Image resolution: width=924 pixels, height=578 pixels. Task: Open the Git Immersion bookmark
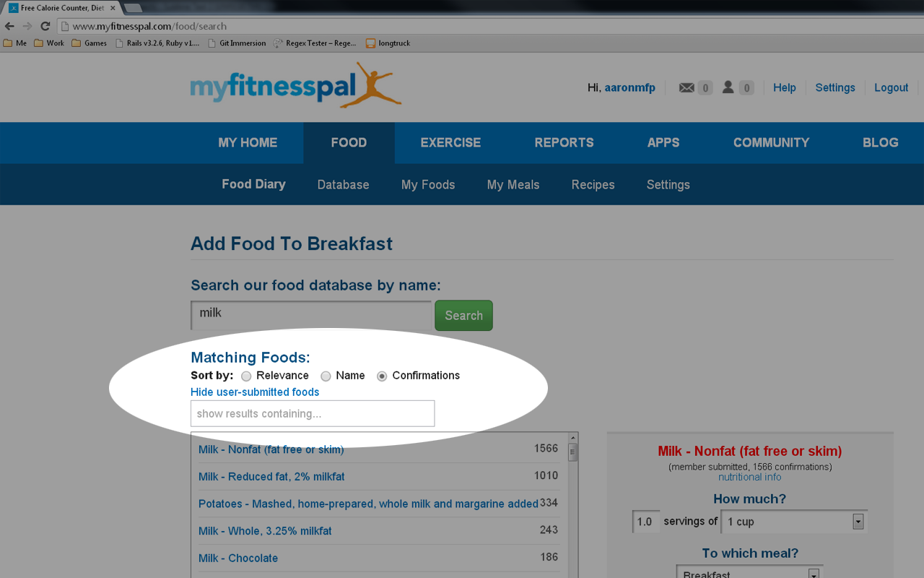(237, 43)
